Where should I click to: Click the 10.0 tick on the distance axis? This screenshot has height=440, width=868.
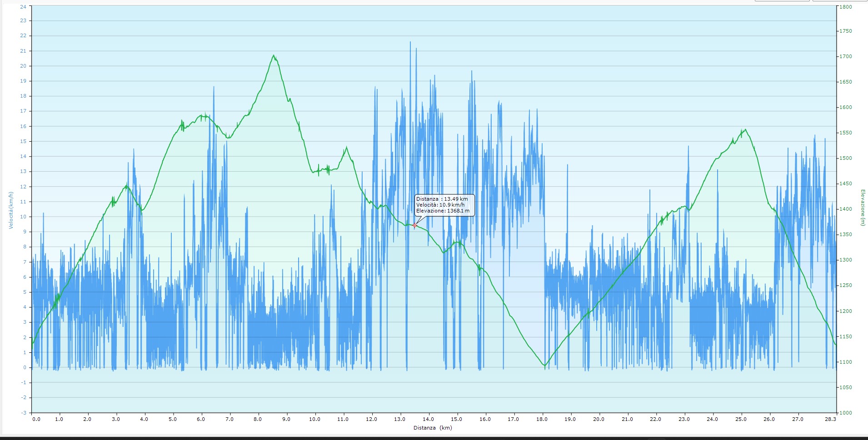pyautogui.click(x=314, y=419)
